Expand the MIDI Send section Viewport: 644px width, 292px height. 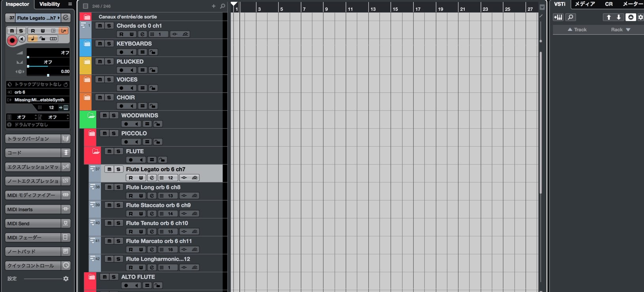(38, 224)
